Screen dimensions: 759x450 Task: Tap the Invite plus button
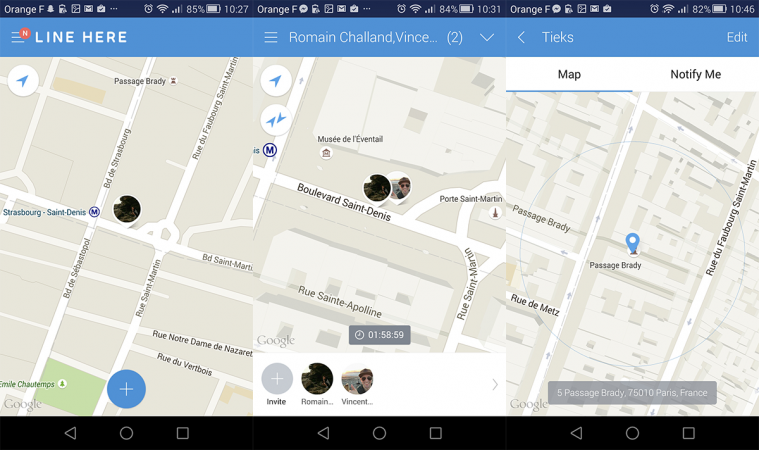[x=277, y=379]
